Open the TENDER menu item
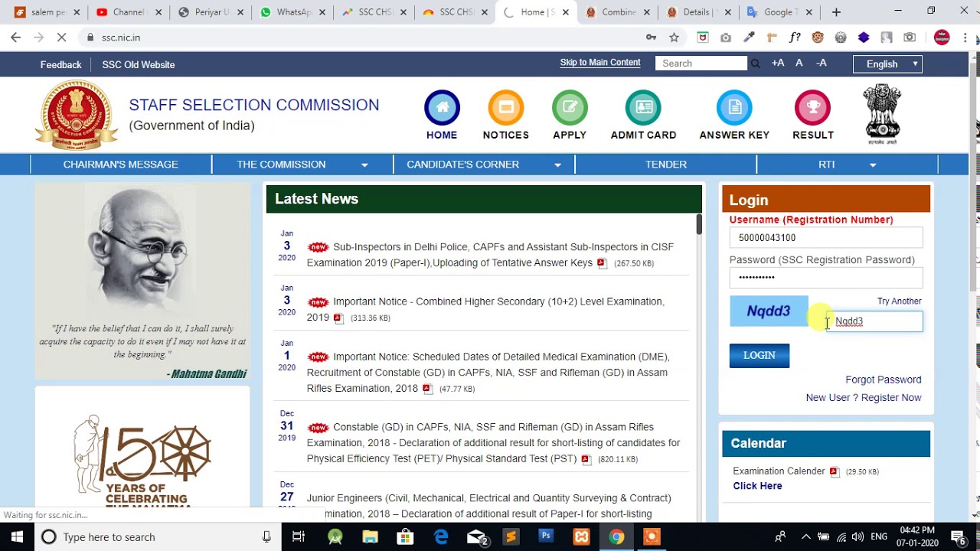980x551 pixels. (665, 165)
